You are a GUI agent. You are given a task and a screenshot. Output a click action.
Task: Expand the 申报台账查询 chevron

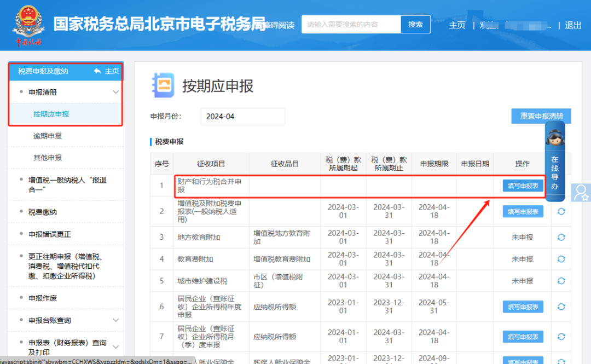click(115, 320)
